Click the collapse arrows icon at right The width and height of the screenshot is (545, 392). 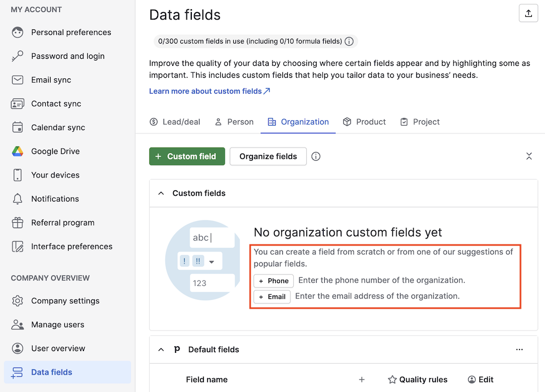coord(529,156)
